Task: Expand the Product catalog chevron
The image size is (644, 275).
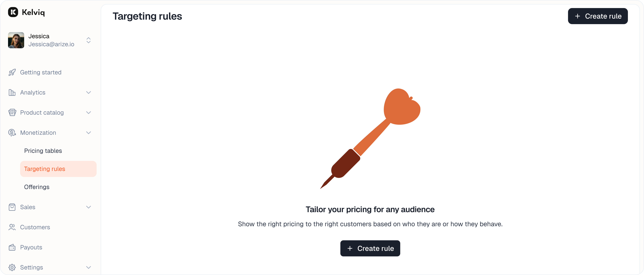Action: click(89, 113)
